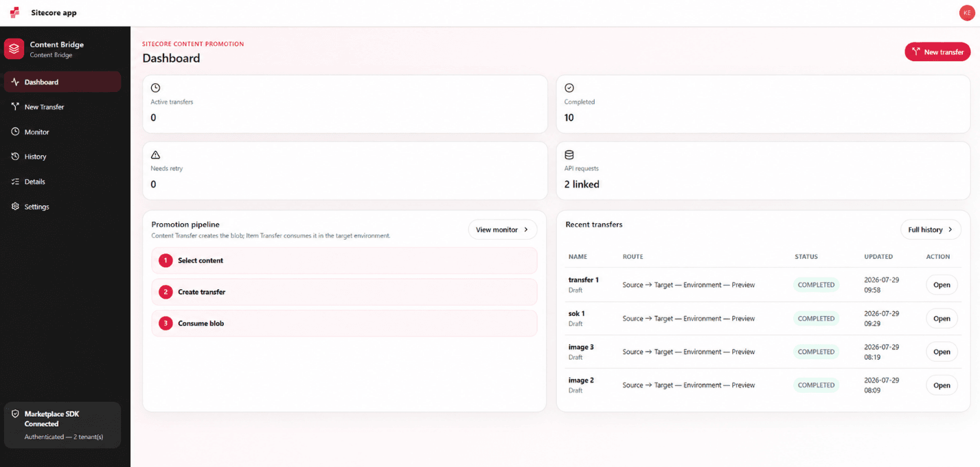Click the Completed stats card

pyautogui.click(x=764, y=104)
